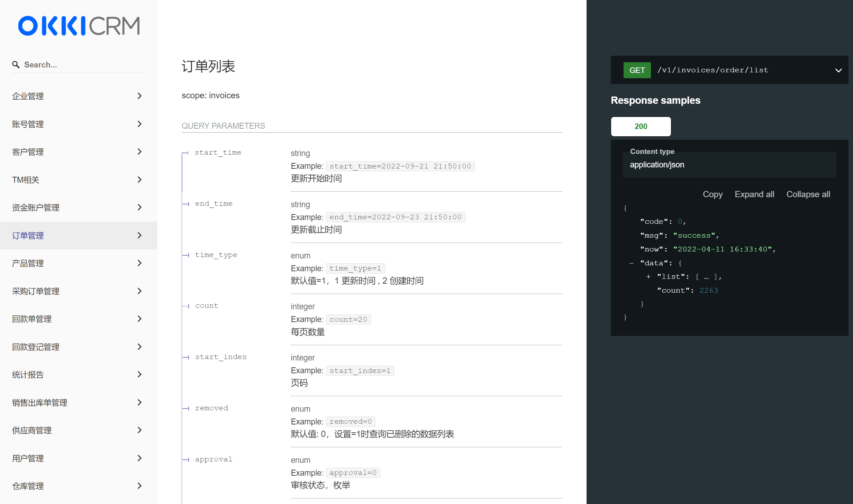The width and height of the screenshot is (853, 504).
Task: Click the scope: invoices text
Action: [x=210, y=95]
